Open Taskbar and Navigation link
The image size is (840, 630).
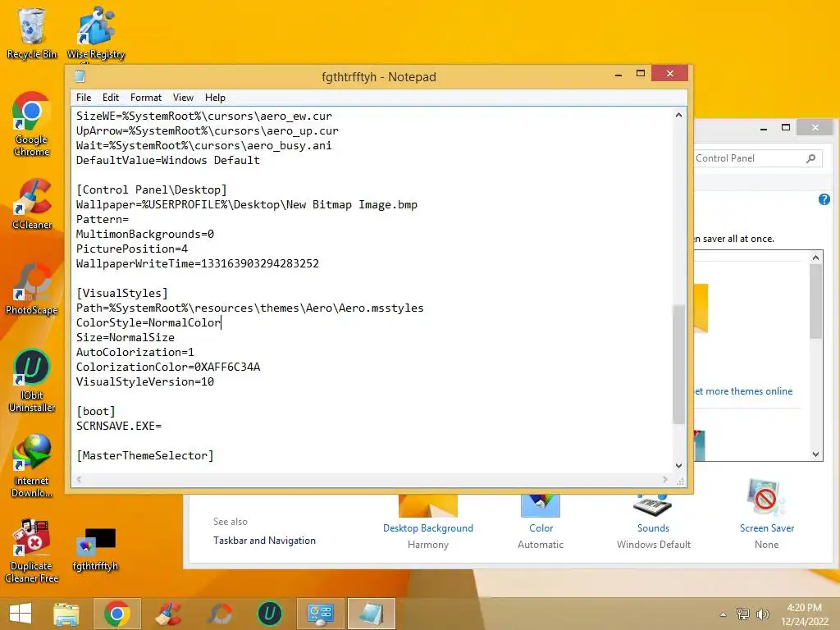pos(264,541)
